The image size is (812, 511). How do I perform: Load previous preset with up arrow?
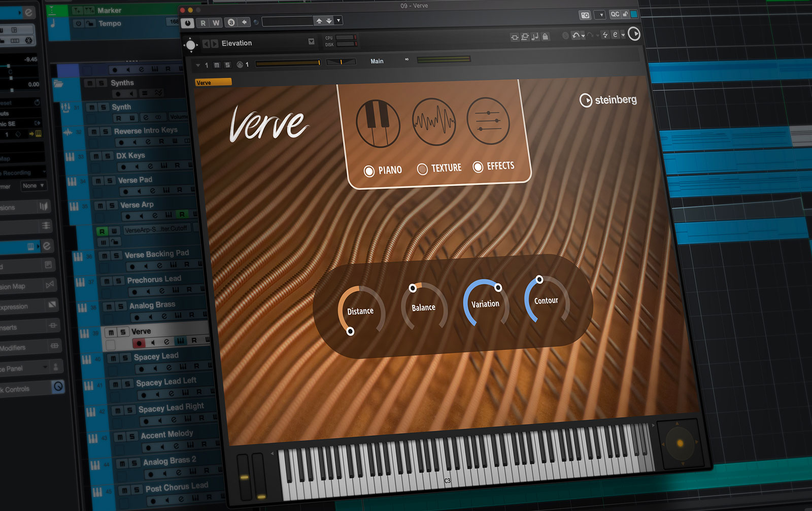(x=319, y=21)
